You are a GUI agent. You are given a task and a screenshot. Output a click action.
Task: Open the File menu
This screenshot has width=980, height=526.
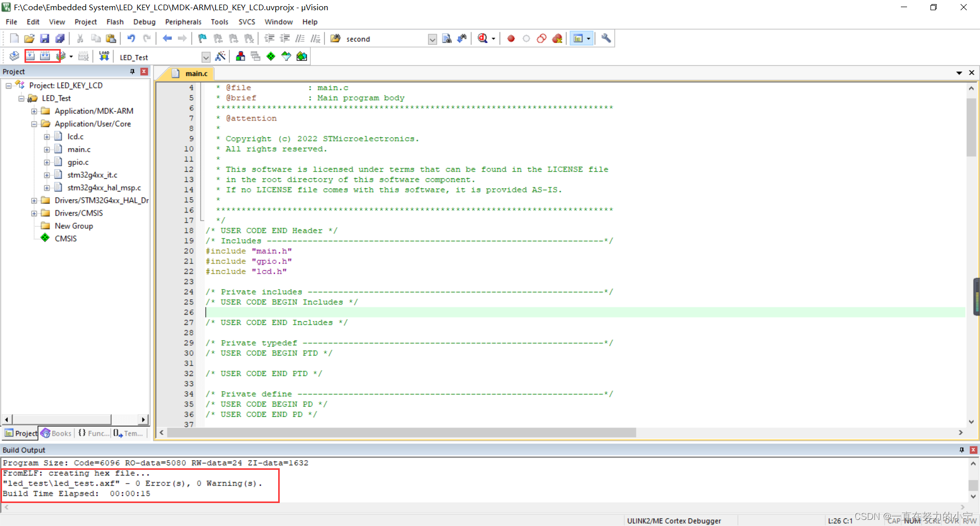(x=11, y=22)
